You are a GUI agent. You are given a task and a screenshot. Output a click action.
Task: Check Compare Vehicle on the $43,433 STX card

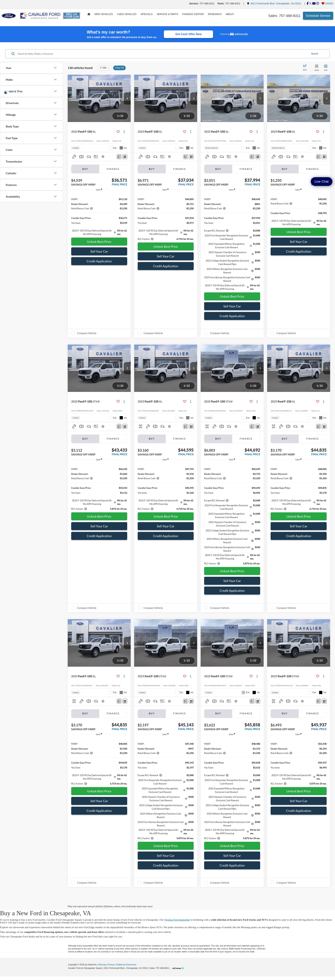coord(73,608)
